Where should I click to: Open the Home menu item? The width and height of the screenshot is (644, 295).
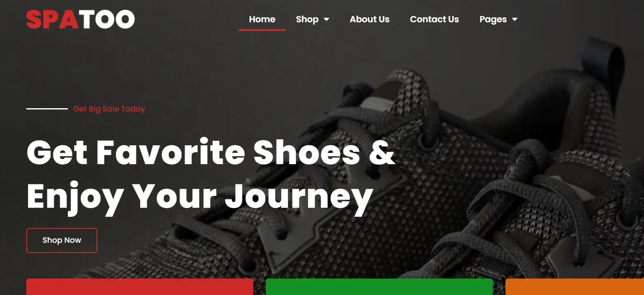click(x=262, y=19)
